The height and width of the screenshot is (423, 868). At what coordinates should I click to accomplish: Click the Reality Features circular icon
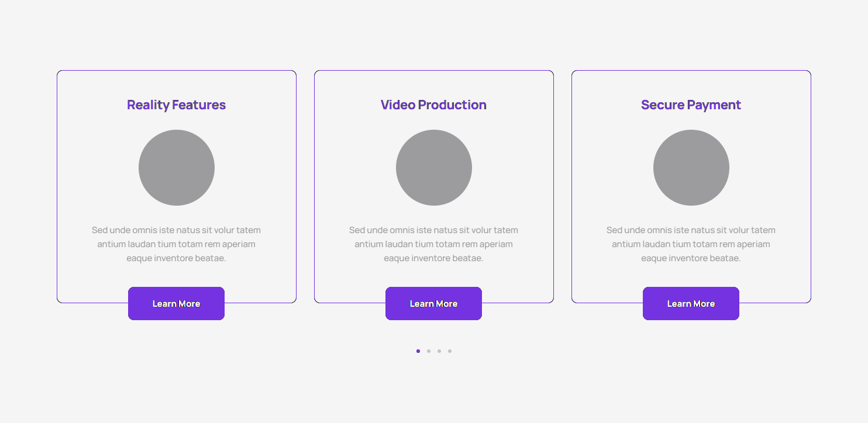pos(176,168)
